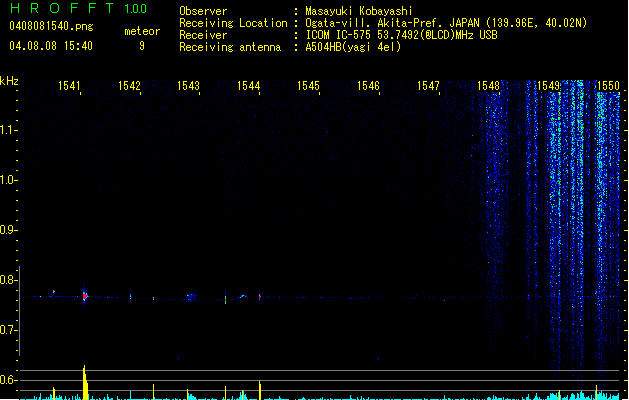Click the 1543 time marker
The width and height of the screenshot is (629, 400).
click(x=189, y=86)
